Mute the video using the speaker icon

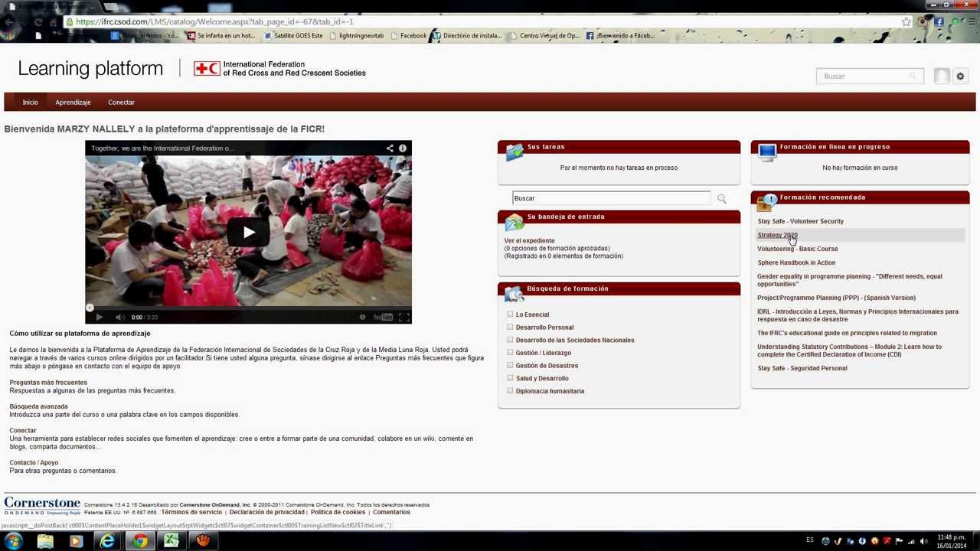click(119, 317)
